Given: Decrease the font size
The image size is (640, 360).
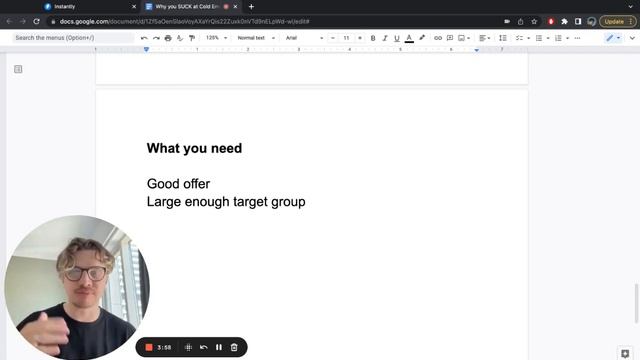Looking at the screenshot, I should click(x=333, y=38).
